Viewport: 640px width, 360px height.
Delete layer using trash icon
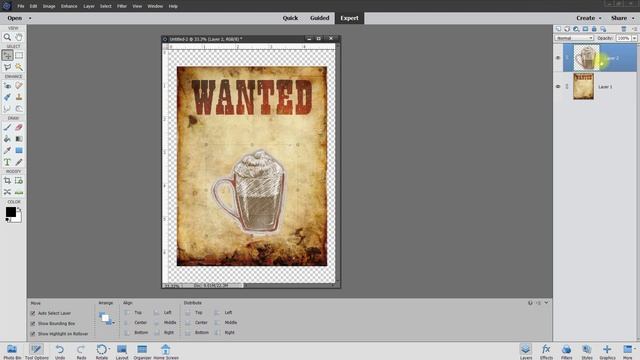[624, 29]
